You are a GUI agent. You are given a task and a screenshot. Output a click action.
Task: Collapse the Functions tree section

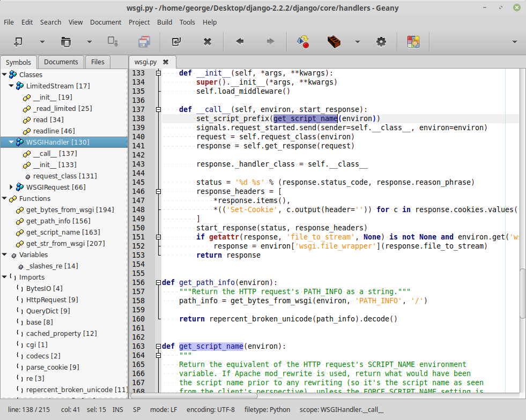point(5,198)
